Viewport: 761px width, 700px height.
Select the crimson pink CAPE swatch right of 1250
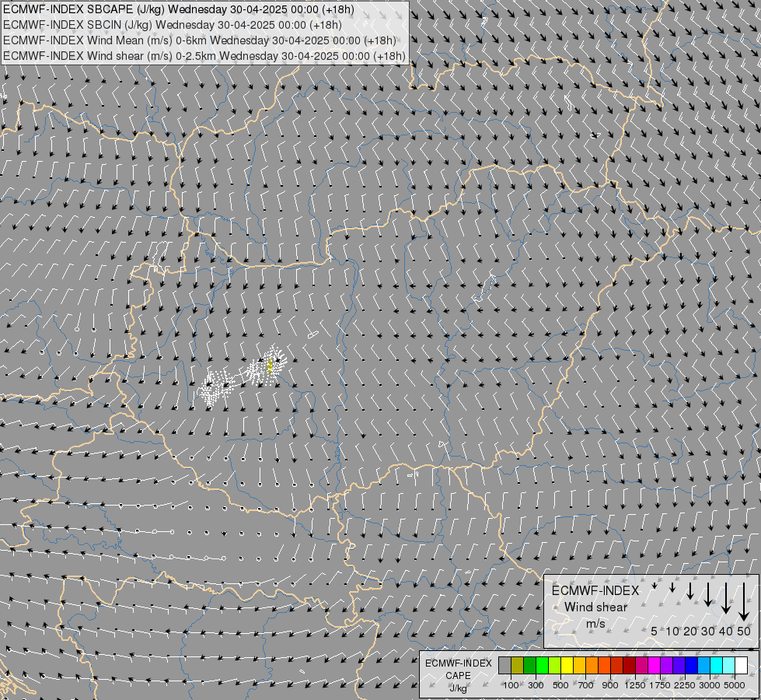click(x=641, y=665)
